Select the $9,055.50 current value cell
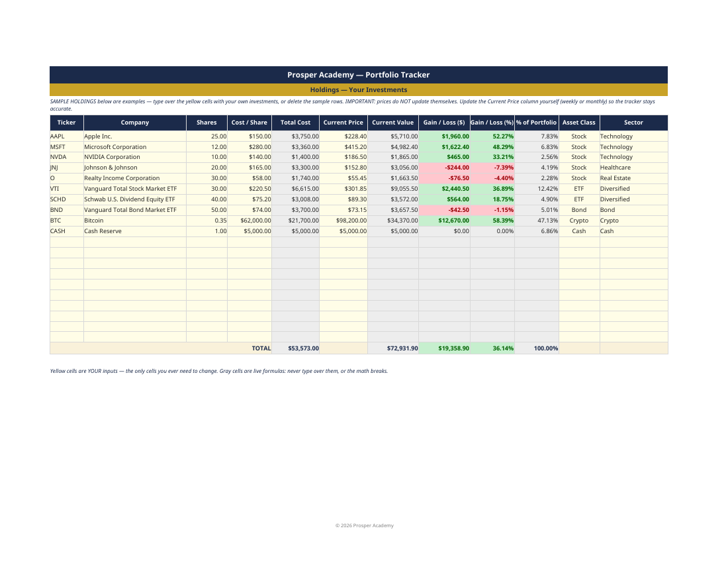The image size is (728, 563). 392,189
